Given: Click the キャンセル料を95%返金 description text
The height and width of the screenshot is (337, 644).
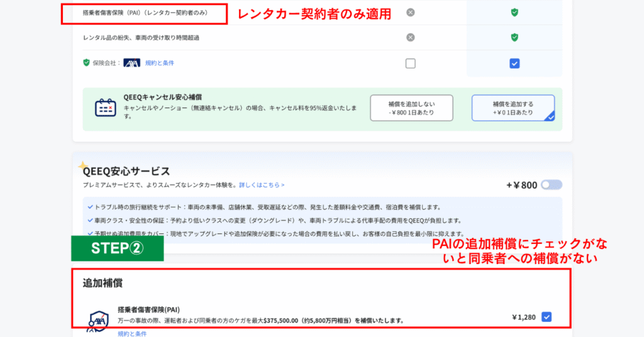Looking at the screenshot, I should coord(240,112).
